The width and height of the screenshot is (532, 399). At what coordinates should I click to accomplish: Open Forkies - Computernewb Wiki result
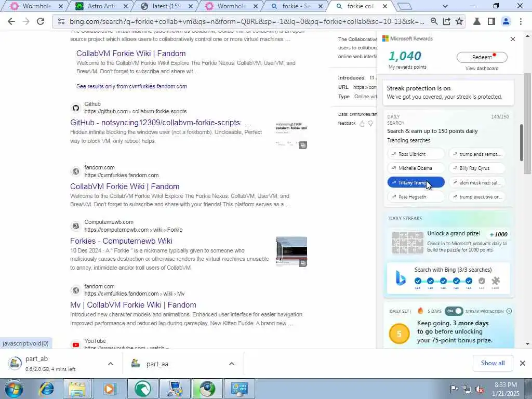pos(121,241)
